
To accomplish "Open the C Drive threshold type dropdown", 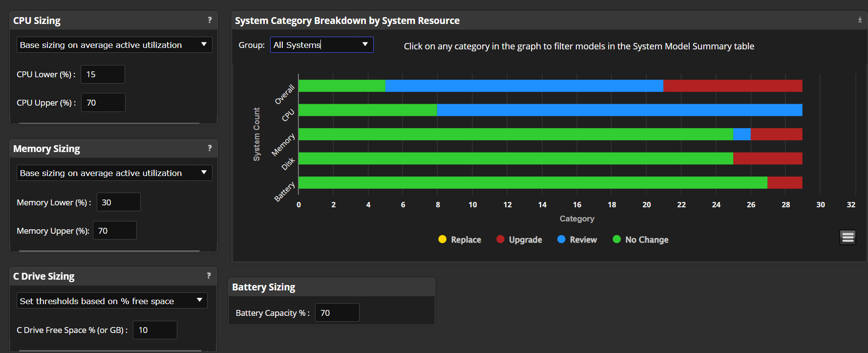I will coord(112,301).
